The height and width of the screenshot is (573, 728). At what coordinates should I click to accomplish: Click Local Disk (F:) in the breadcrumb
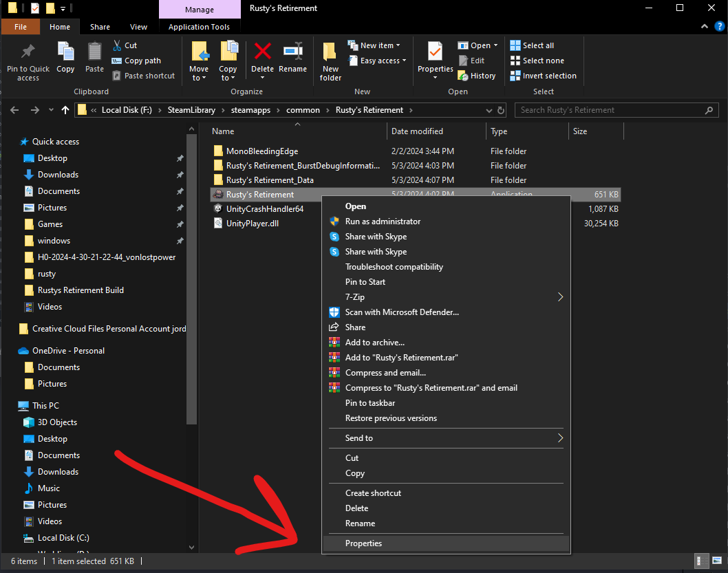[x=127, y=110]
